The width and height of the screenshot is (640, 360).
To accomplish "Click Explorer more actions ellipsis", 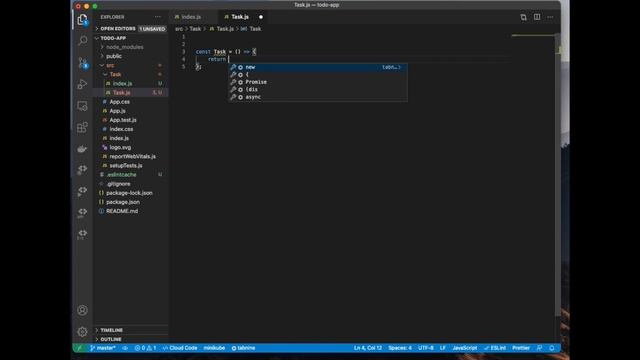I will pyautogui.click(x=158, y=17).
